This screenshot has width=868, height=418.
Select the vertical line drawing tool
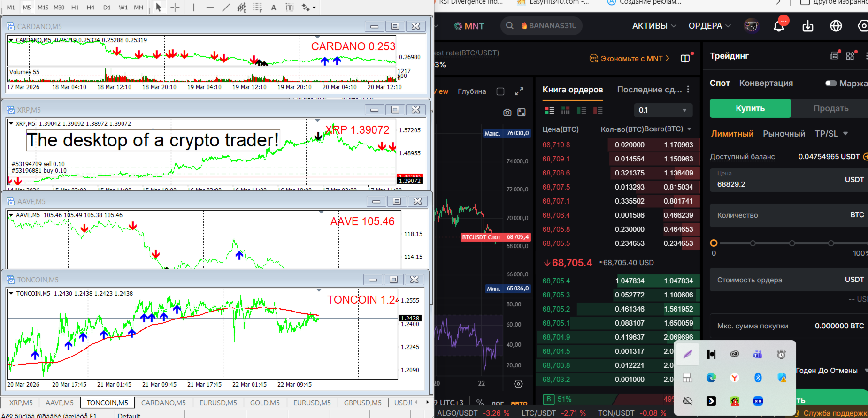pos(193,7)
